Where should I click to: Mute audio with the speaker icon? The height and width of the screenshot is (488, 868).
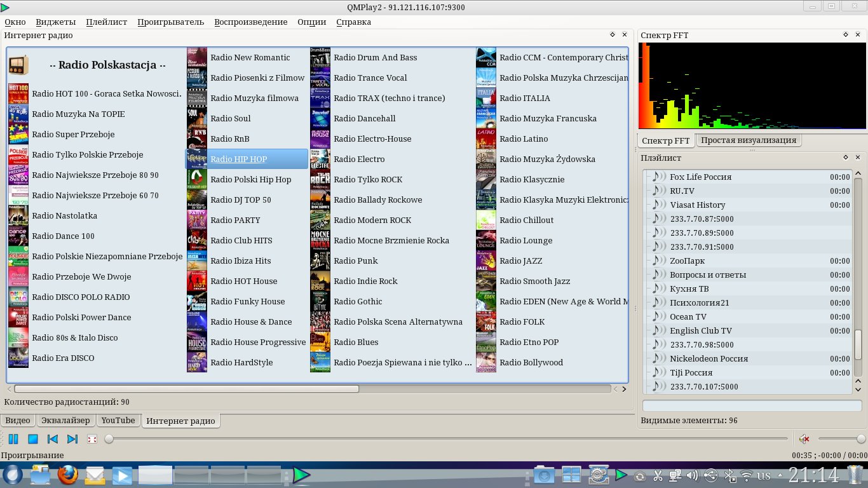point(804,438)
